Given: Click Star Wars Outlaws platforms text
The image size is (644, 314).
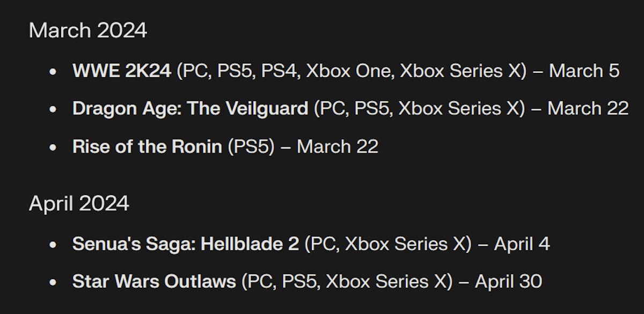Looking at the screenshot, I should point(347,281).
